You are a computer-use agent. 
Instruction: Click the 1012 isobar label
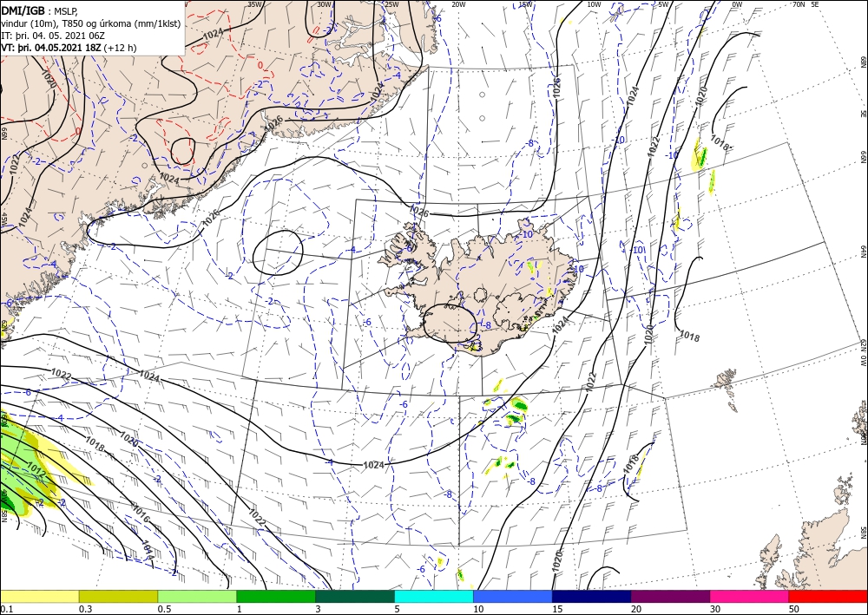(x=36, y=471)
